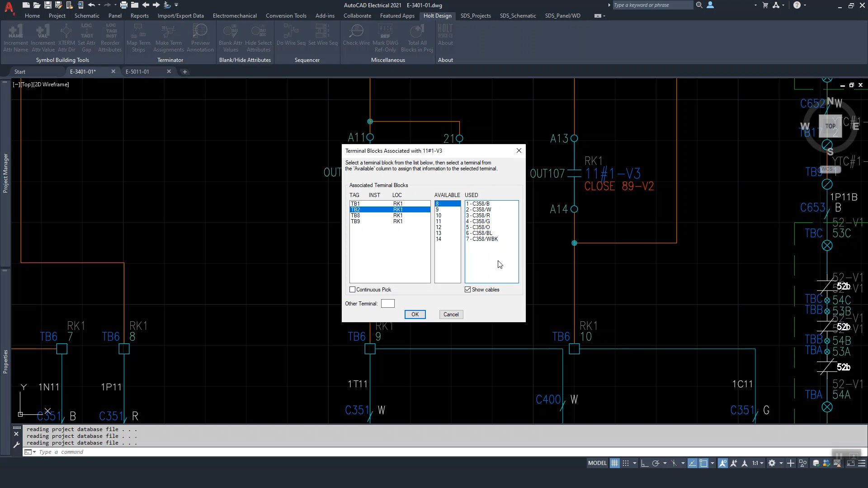Viewport: 868px width, 488px height.
Task: Uncheck the Show cables checkbox
Action: (x=468, y=290)
